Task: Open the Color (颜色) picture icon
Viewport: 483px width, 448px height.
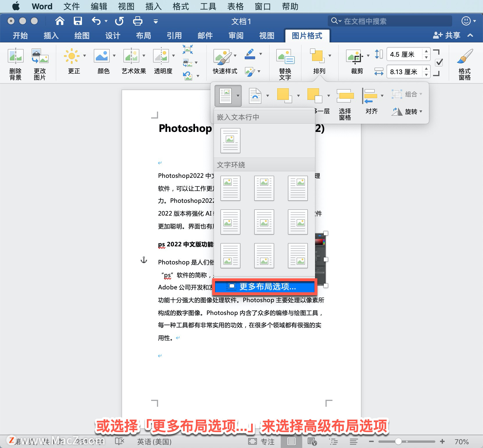Action: point(102,56)
